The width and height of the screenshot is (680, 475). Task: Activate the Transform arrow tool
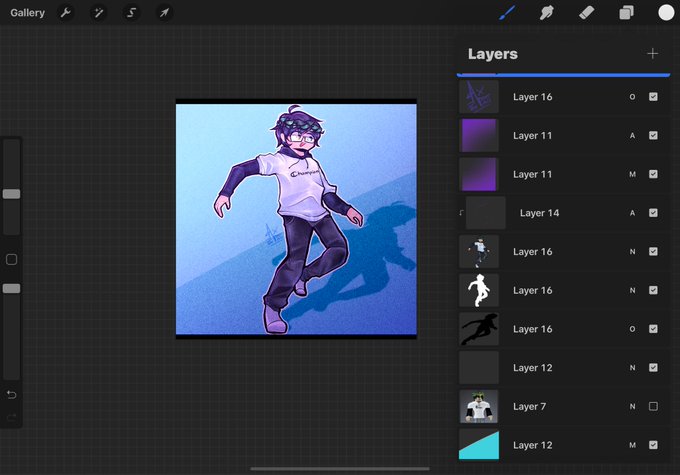pyautogui.click(x=164, y=13)
